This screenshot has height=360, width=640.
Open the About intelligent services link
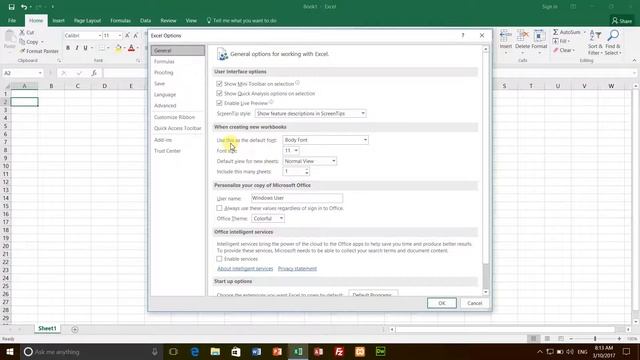coord(245,269)
